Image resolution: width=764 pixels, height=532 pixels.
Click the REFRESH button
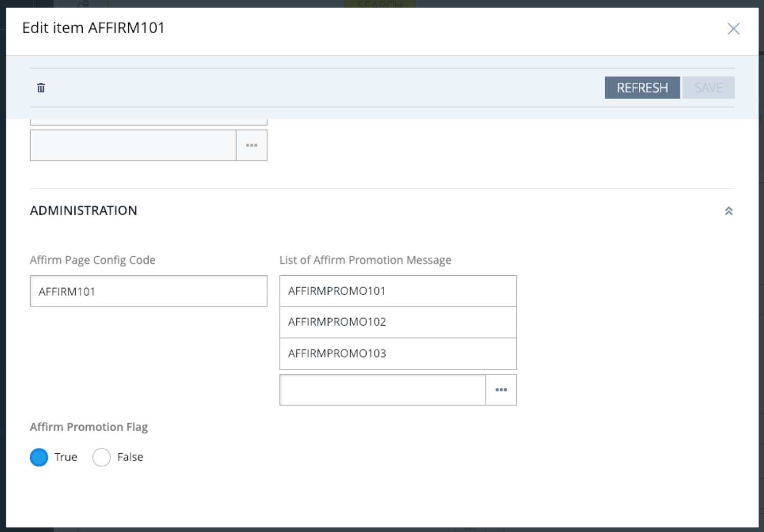[x=642, y=88]
